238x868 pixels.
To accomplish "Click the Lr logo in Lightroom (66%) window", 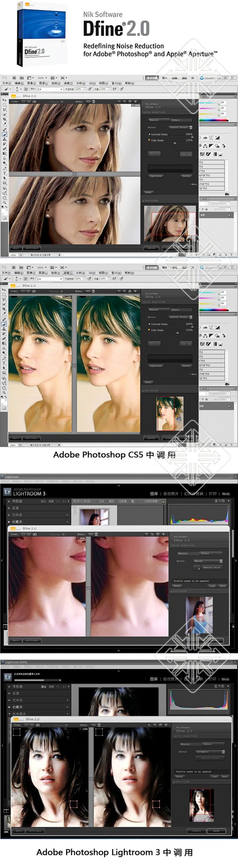I will (8, 677).
